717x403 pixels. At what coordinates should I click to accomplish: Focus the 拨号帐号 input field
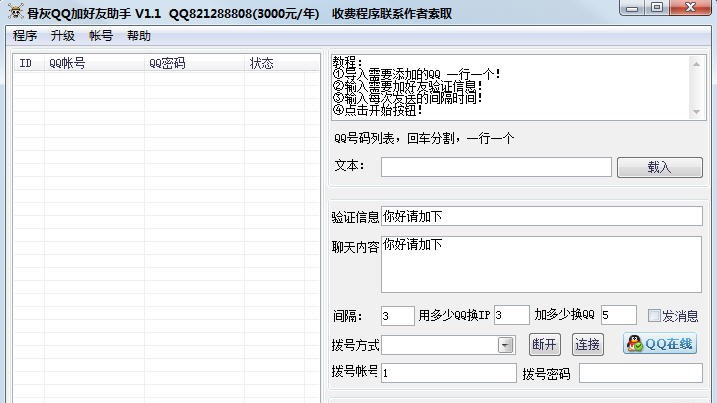[449, 373]
